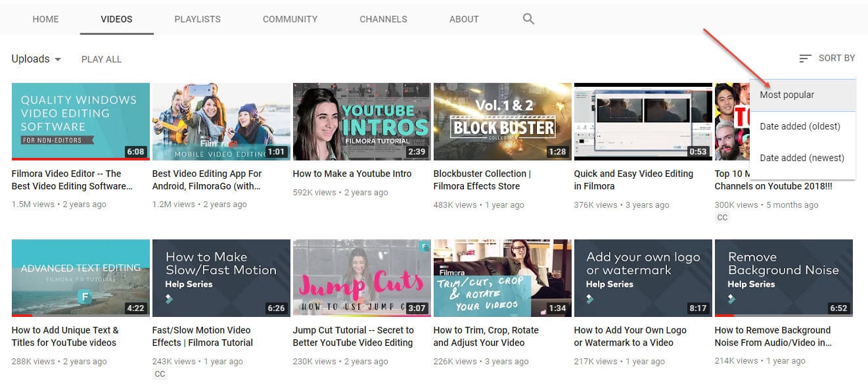Click title How to Make a Youtube Intro
The image size is (868, 386).
click(x=352, y=174)
